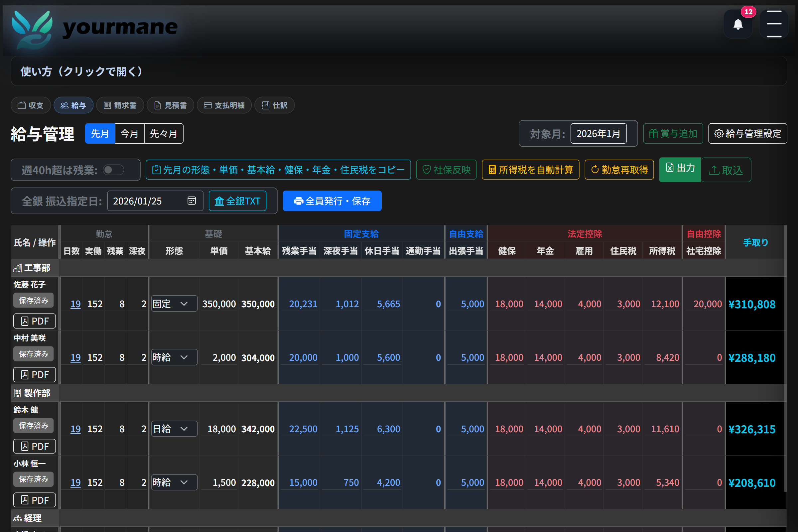This screenshot has height=532, width=798.
Task: Toggle 週40h超は残業 switch
Action: coord(113,170)
